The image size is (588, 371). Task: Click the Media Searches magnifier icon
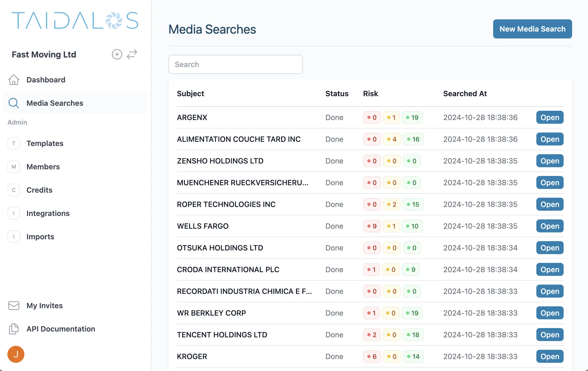pos(13,103)
